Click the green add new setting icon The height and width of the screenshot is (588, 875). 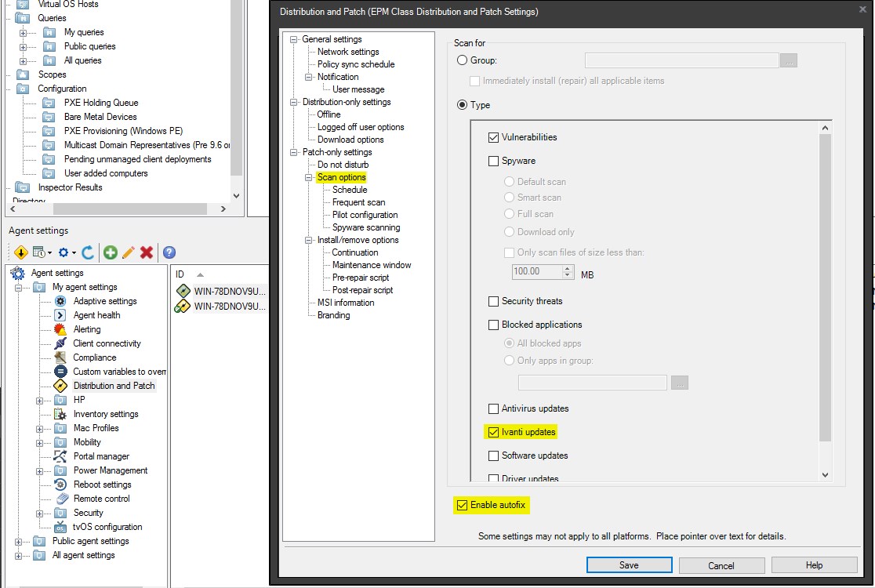click(x=109, y=252)
